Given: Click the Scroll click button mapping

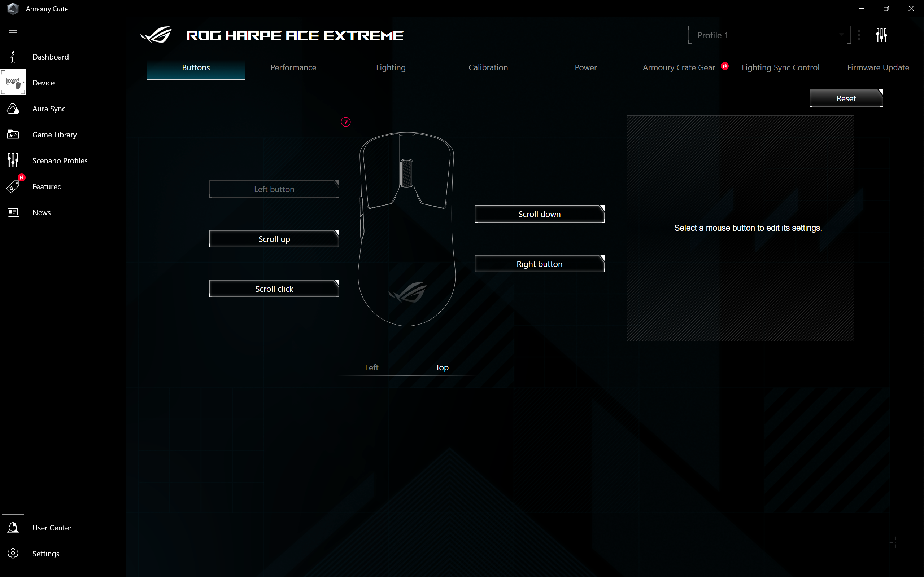Looking at the screenshot, I should click(x=274, y=288).
